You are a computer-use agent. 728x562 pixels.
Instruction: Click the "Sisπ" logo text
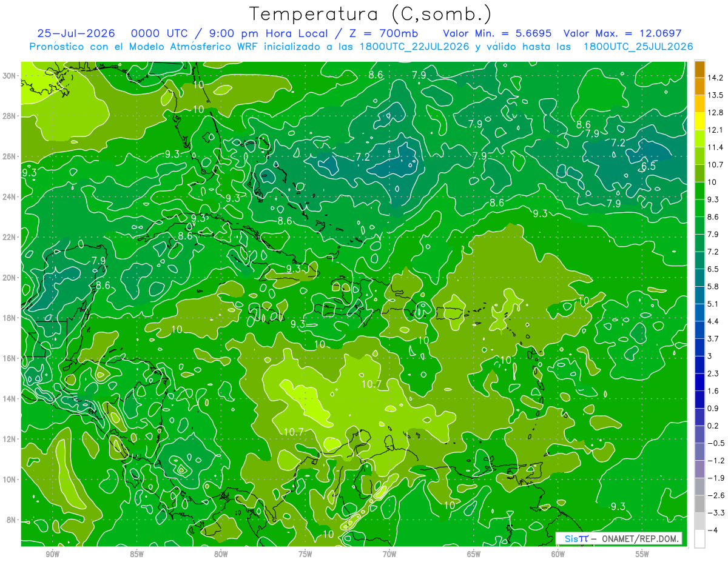click(577, 538)
